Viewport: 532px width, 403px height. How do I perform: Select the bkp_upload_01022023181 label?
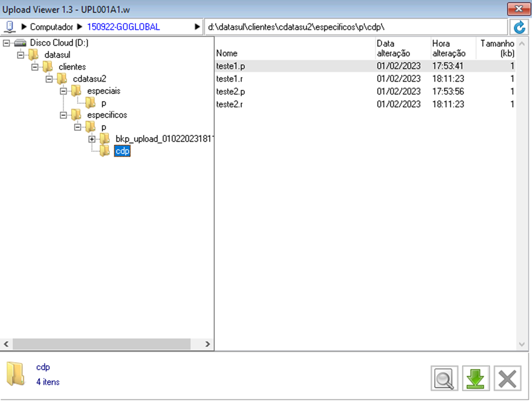(x=164, y=139)
